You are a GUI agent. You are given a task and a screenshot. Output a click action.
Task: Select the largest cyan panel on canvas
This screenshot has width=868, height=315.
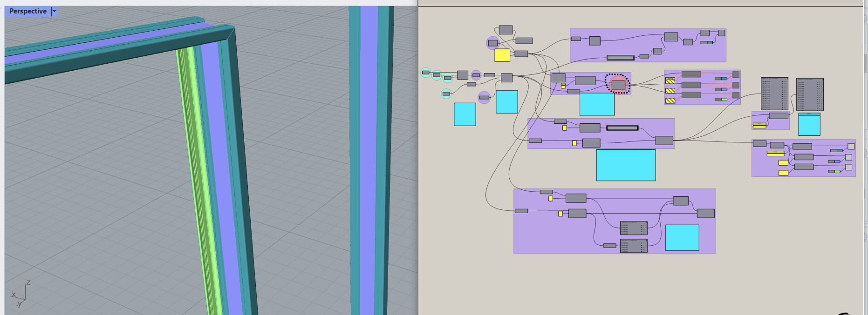coord(626,165)
